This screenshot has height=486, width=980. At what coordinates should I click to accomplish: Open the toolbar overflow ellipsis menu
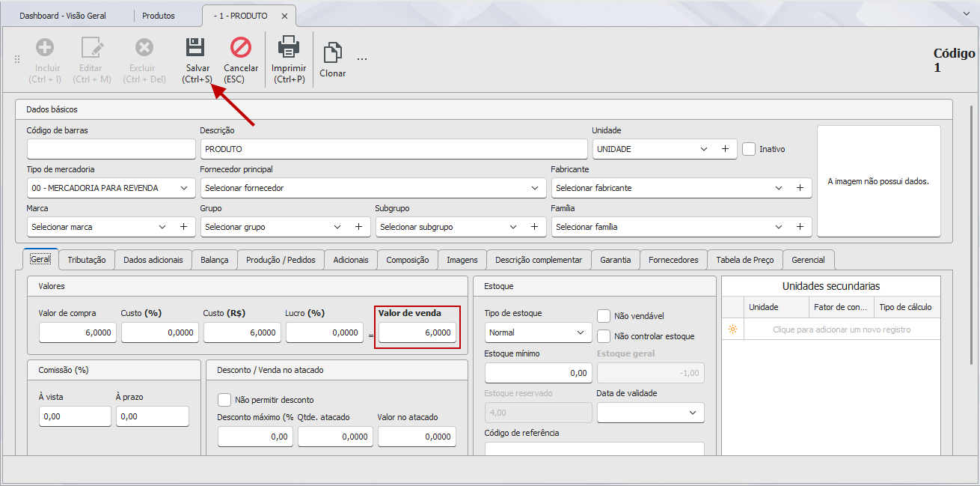pos(362,58)
